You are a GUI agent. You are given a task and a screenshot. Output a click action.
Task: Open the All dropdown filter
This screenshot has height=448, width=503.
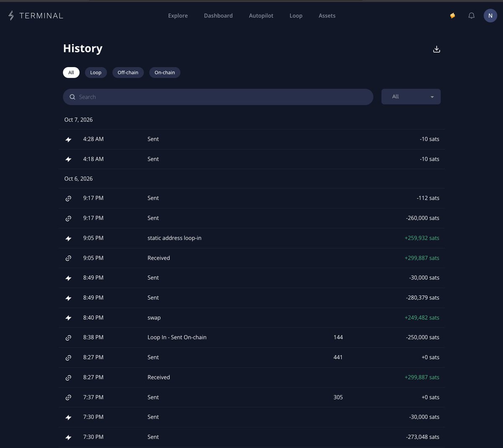411,96
